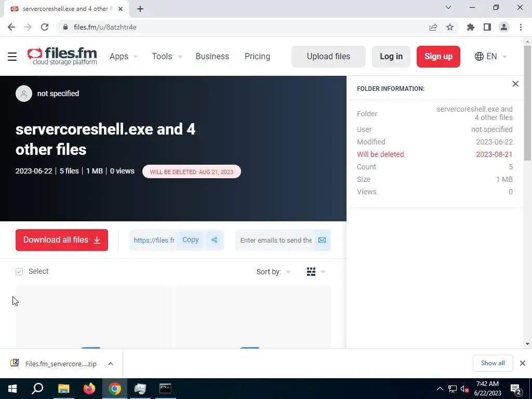The height and width of the screenshot is (399, 532).
Task: Copy the share link
Action: pos(190,240)
